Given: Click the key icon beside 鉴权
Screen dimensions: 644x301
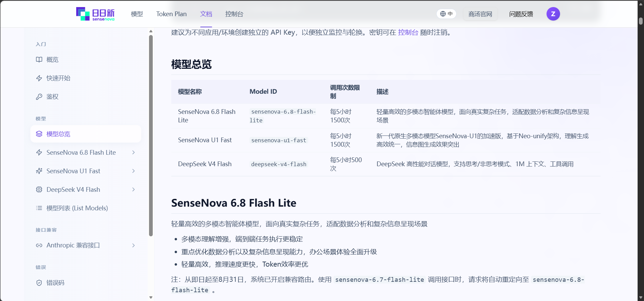Looking at the screenshot, I should tap(39, 97).
